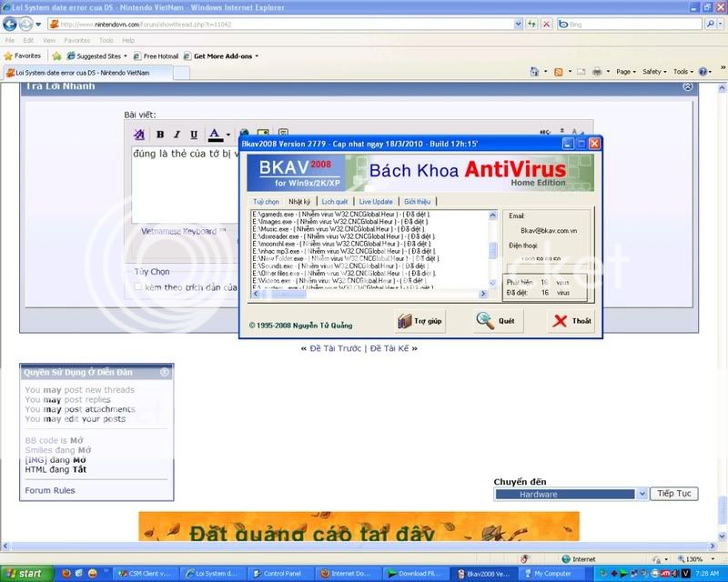Refresh the page with the green arrows icon
728x582 pixels.
(531, 25)
